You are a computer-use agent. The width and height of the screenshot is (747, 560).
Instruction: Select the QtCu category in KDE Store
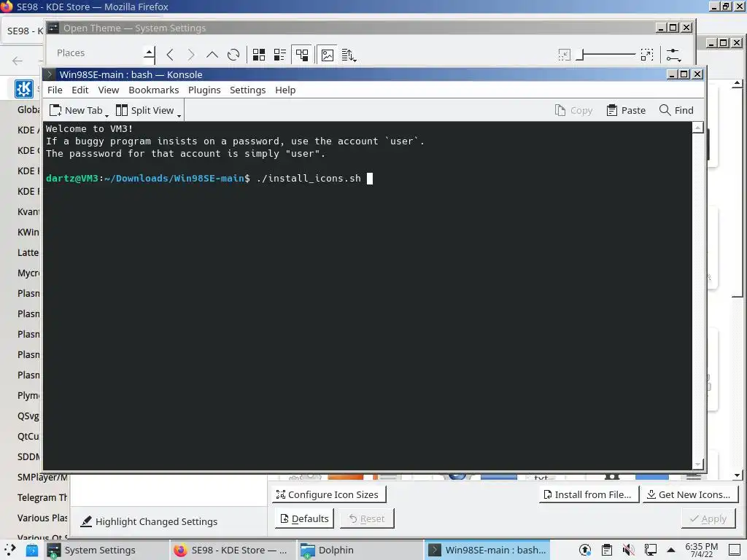tap(28, 437)
